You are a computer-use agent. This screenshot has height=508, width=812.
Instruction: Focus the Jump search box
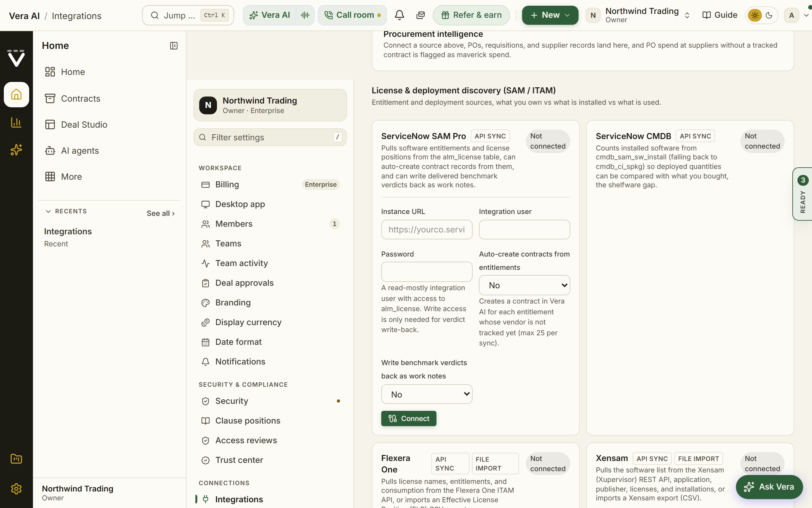pos(188,15)
